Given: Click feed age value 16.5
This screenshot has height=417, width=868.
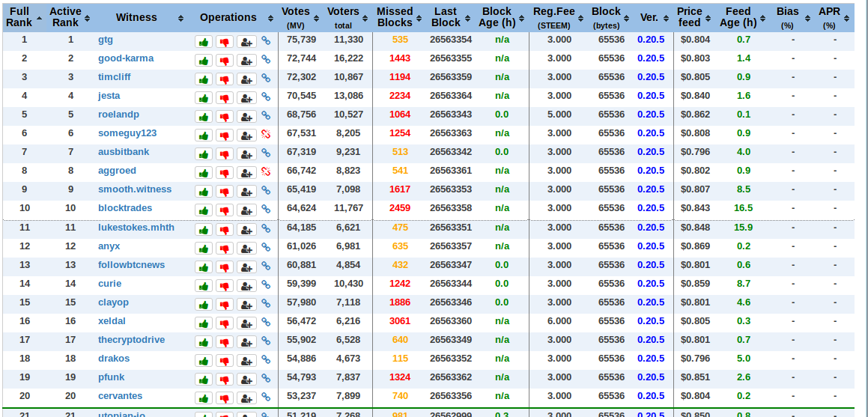Looking at the screenshot, I should (744, 208).
